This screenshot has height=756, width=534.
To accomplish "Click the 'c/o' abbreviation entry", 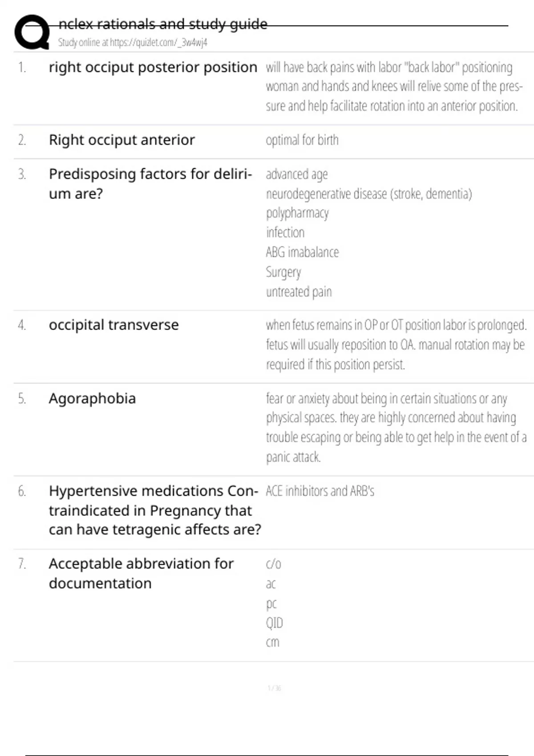I will pos(273,564).
